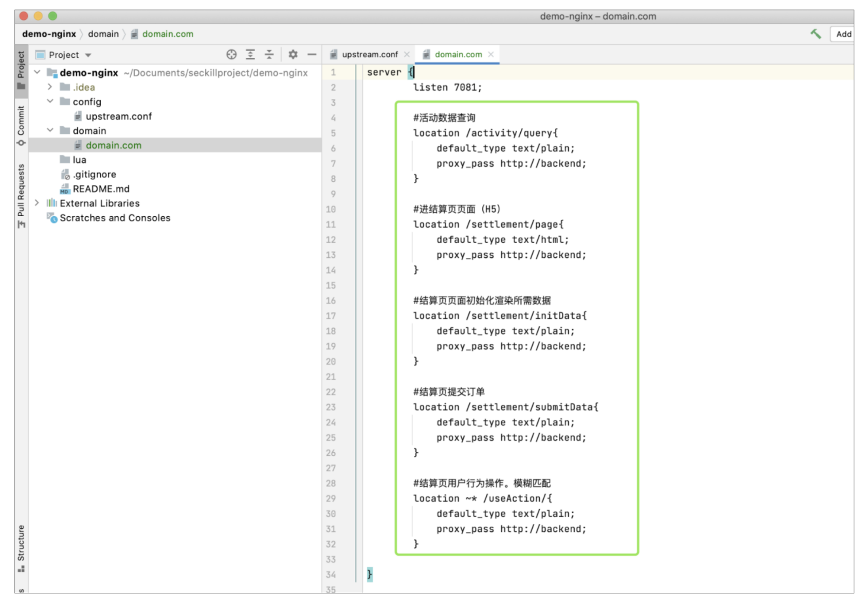Toggle the Structure tool window
Viewport: 868px width, 606px height.
click(21, 548)
